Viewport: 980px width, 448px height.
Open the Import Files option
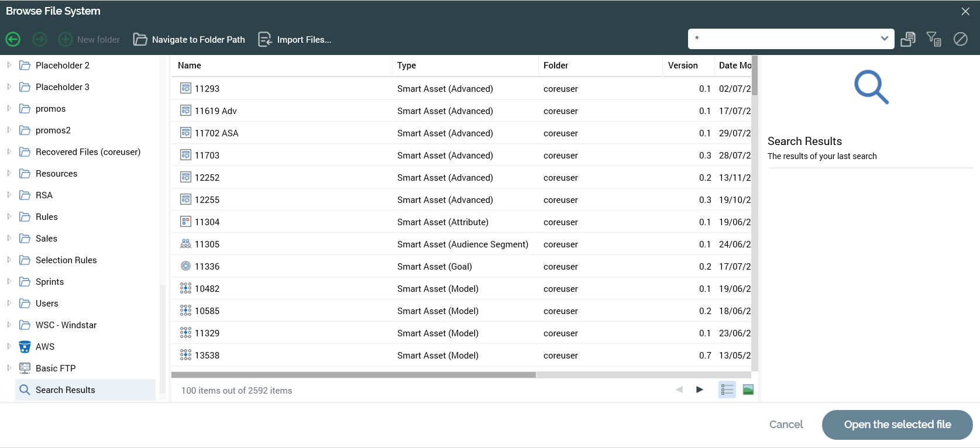pyautogui.click(x=295, y=39)
